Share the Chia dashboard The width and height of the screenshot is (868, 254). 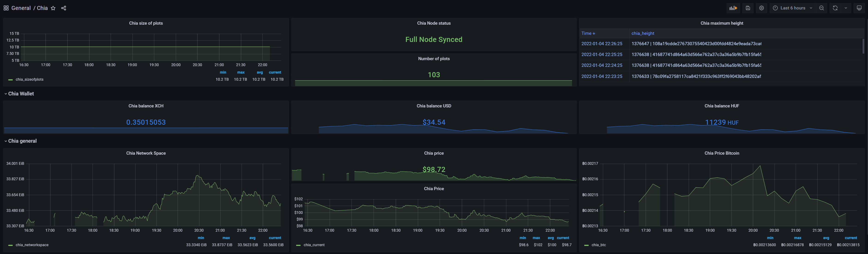pos(64,8)
